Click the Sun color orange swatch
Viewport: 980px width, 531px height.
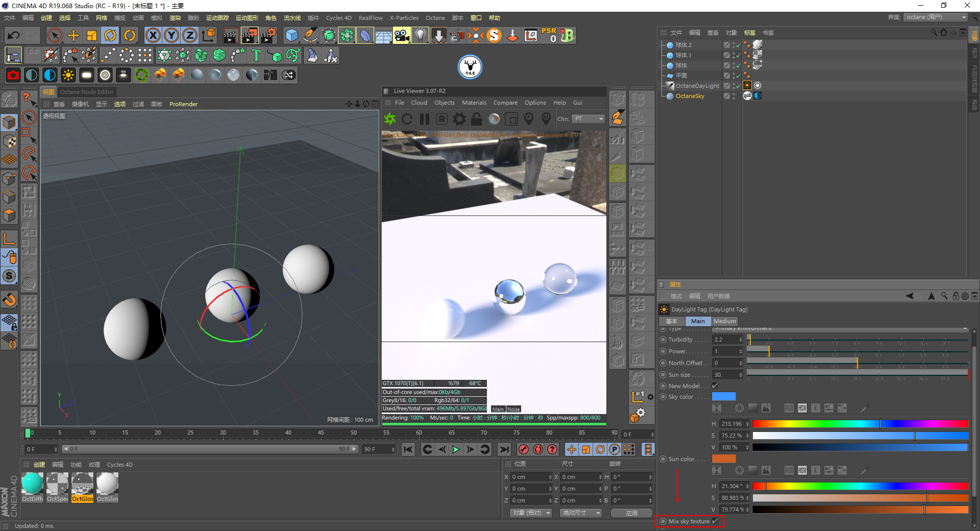click(724, 458)
